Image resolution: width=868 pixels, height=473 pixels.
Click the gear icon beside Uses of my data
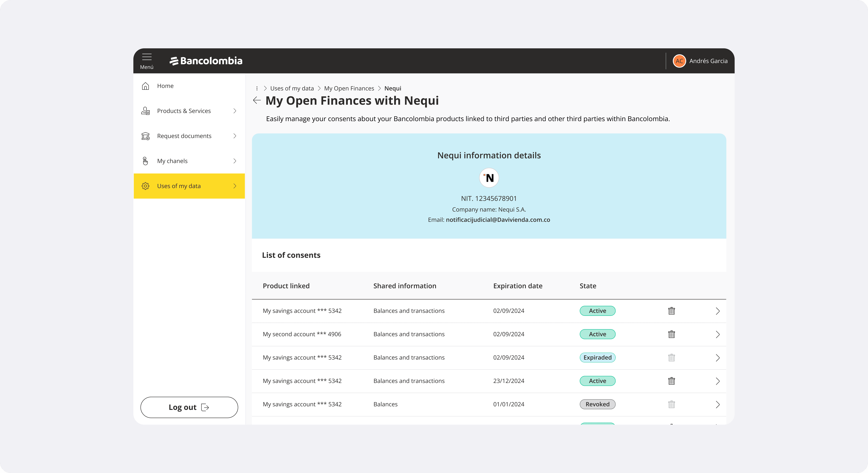coord(146,186)
